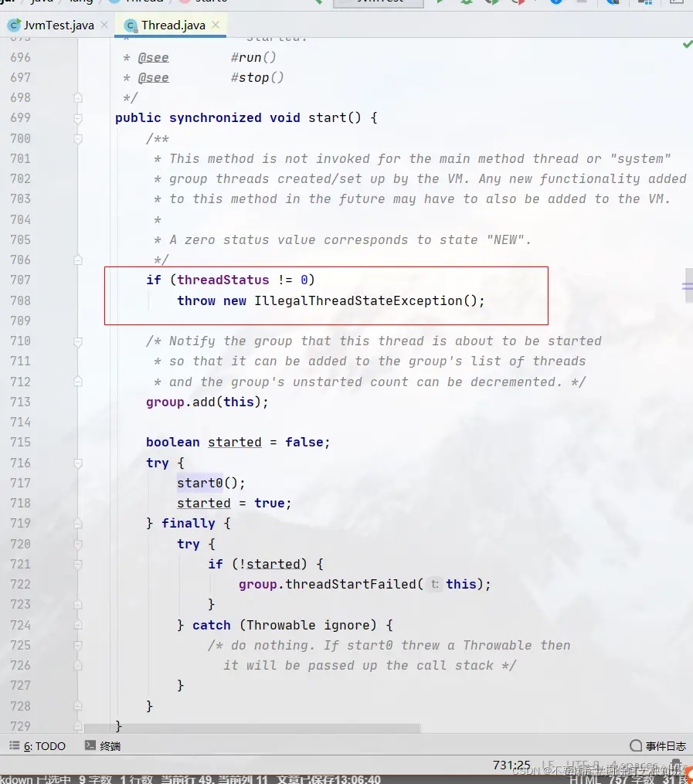Select the Thread.java editor tab
This screenshot has height=784, width=693.
[172, 25]
